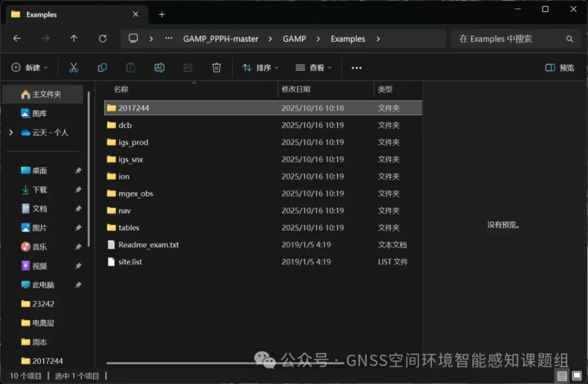This screenshot has height=384, width=588.
Task: Open the See more ellipsis menu
Action: tap(357, 68)
